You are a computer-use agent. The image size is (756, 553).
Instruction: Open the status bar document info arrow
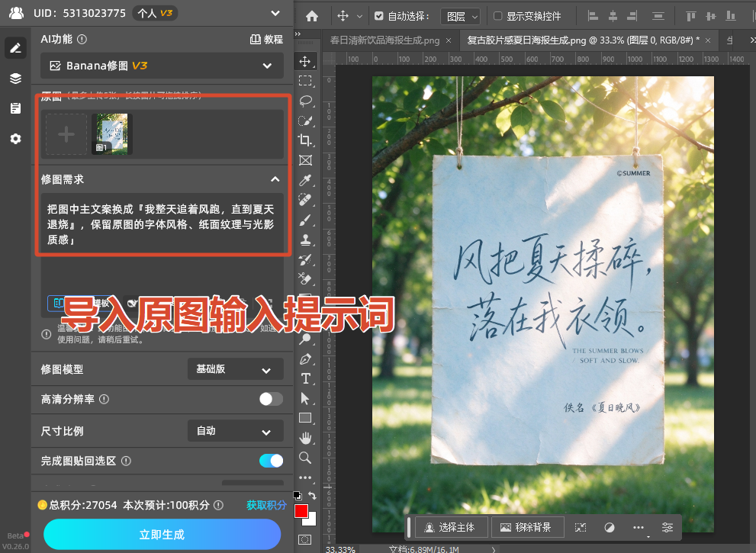[494, 549]
